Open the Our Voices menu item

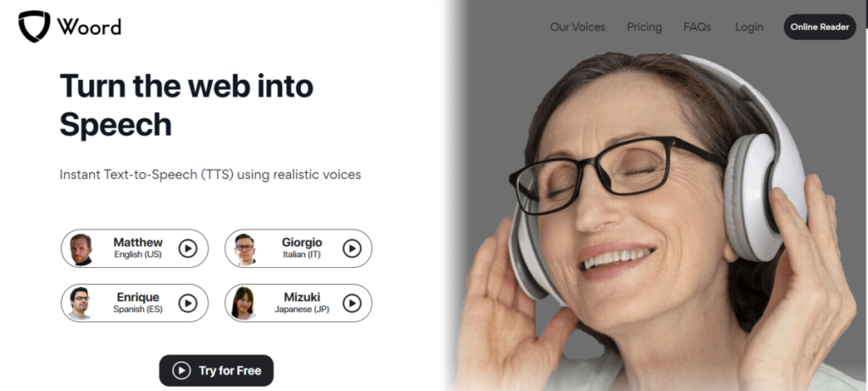(577, 27)
